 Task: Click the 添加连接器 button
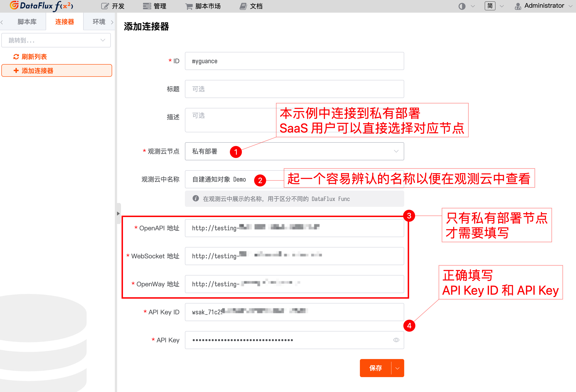pos(57,71)
